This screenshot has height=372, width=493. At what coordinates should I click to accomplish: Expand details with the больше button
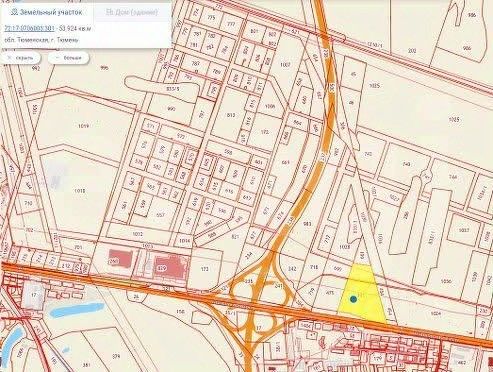tap(68, 58)
